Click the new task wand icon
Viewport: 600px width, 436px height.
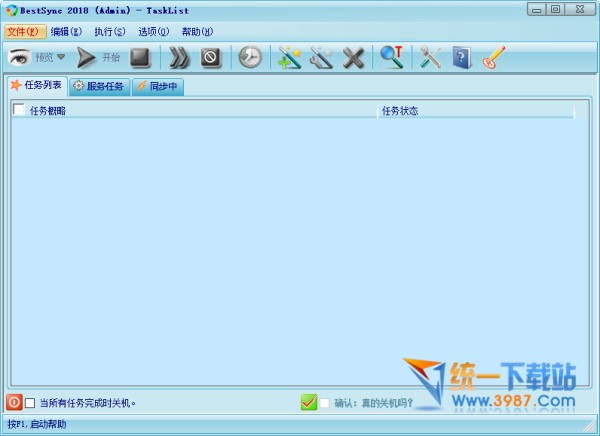290,58
